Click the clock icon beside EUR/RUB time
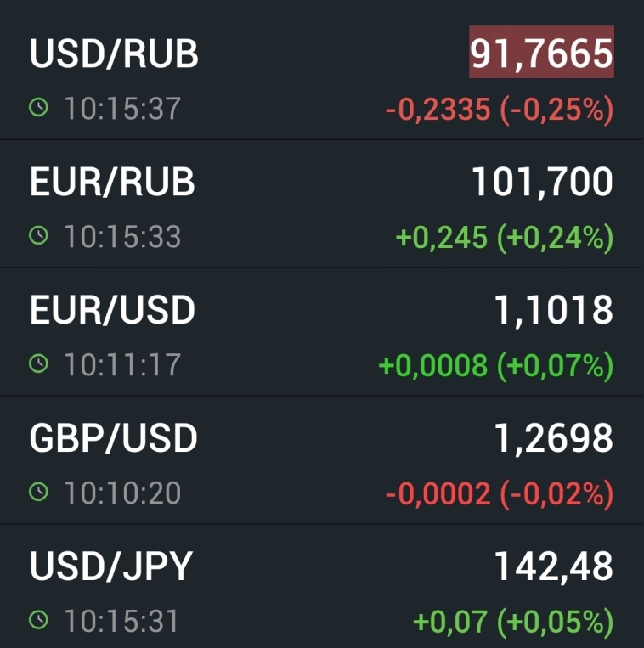The height and width of the screenshot is (648, 644). pos(38,236)
